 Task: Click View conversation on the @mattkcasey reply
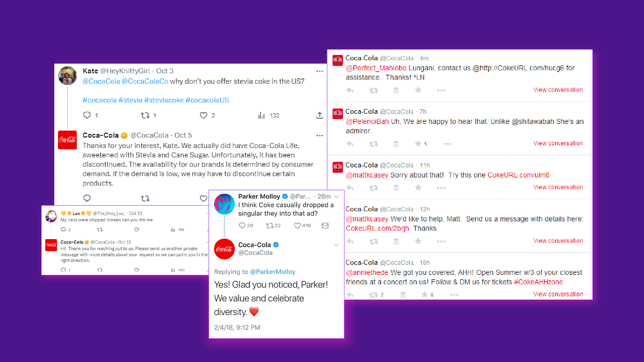click(x=558, y=187)
